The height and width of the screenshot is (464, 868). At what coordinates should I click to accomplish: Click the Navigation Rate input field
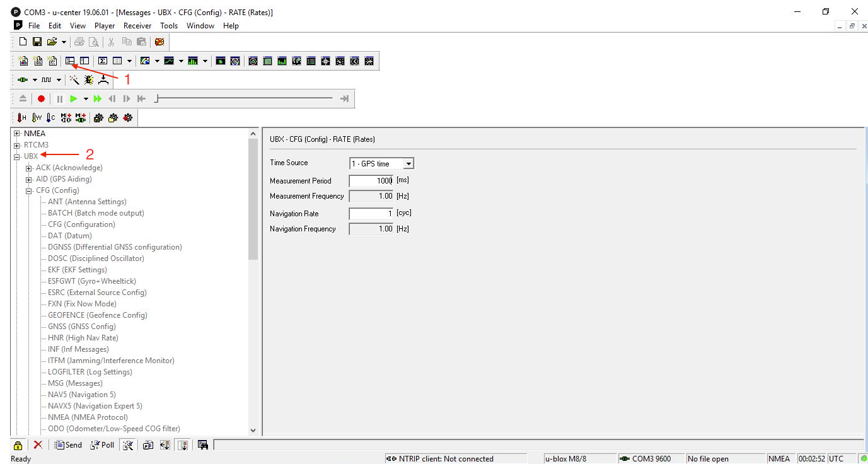click(371, 214)
